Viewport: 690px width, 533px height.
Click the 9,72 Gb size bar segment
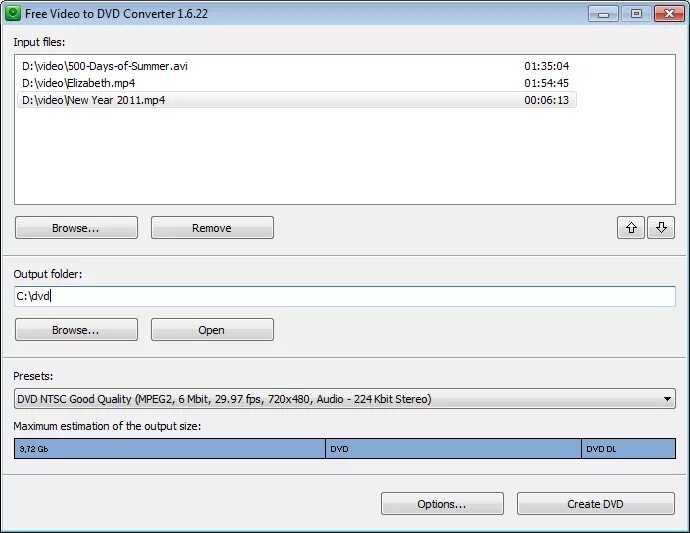[x=169, y=448]
